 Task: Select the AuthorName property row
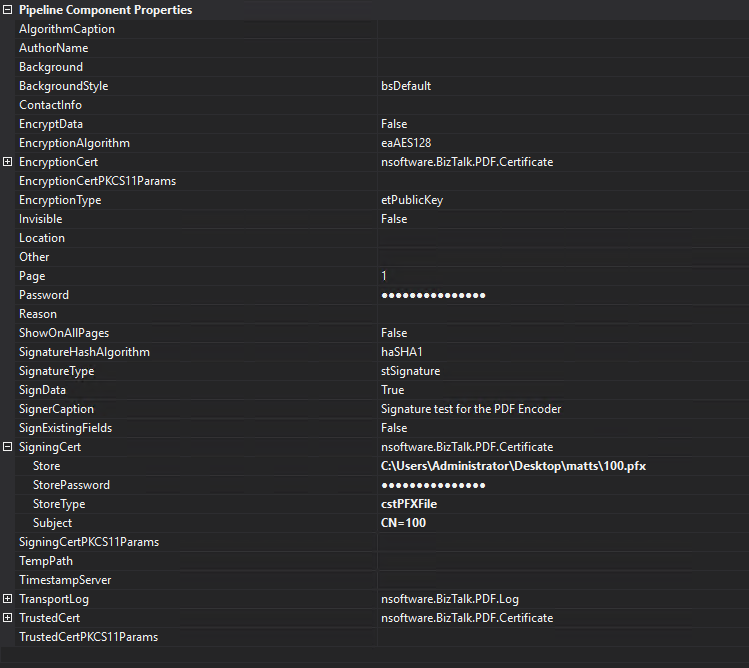pyautogui.click(x=54, y=48)
